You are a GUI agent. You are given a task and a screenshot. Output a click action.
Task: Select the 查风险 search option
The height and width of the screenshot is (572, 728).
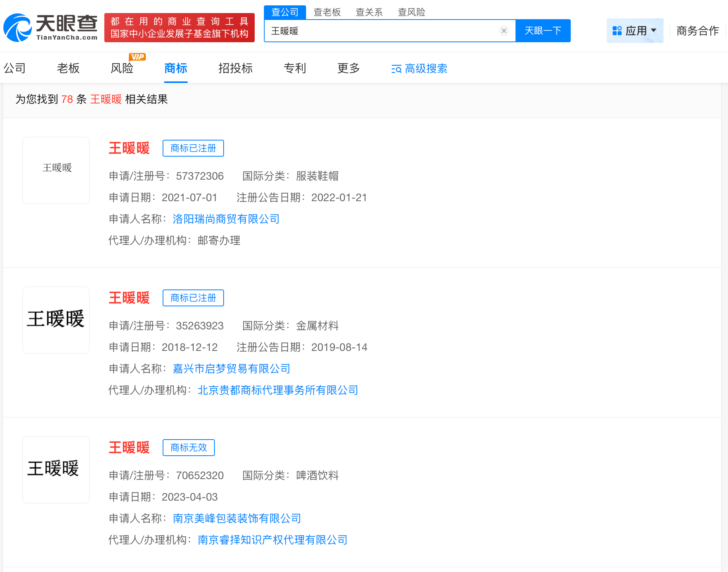[411, 12]
